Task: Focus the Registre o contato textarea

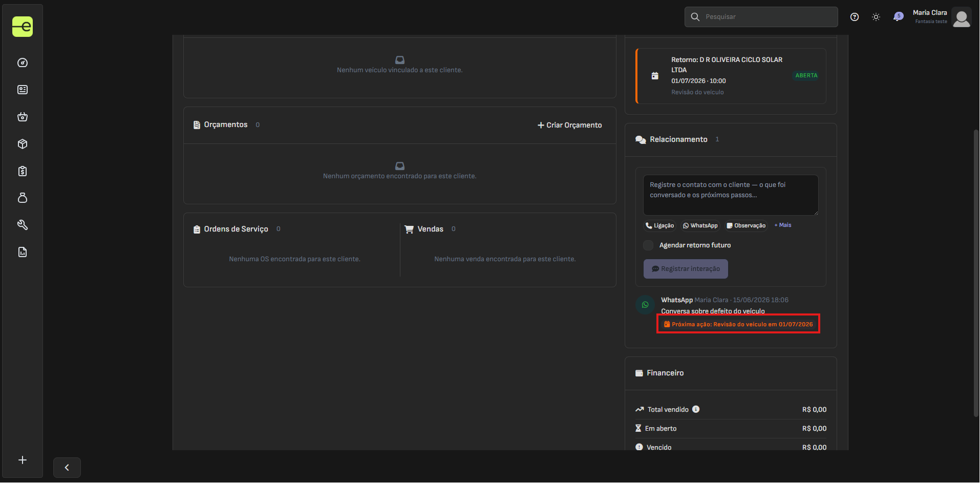Action: 731,195
